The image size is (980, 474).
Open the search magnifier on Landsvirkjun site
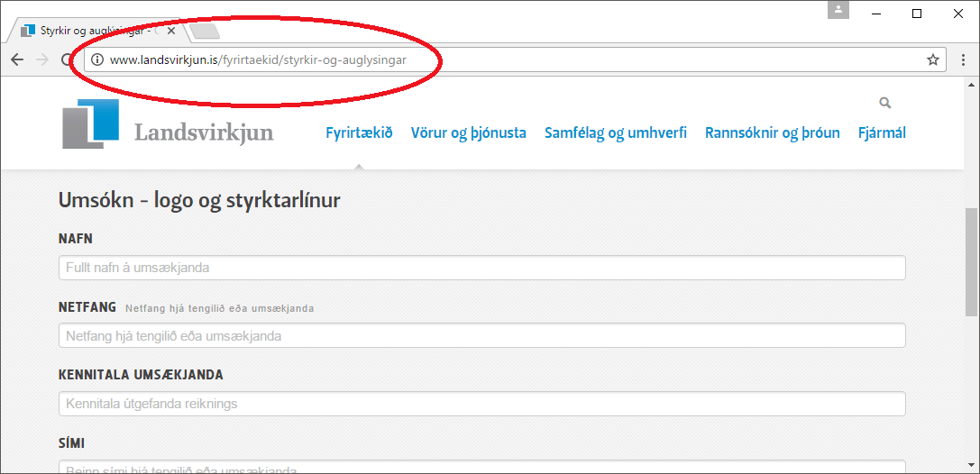884,103
